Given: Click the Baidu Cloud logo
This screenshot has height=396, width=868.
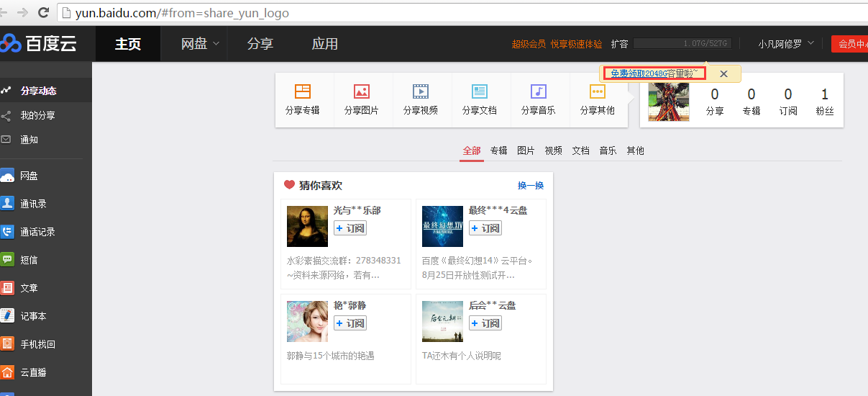Looking at the screenshot, I should [39, 43].
